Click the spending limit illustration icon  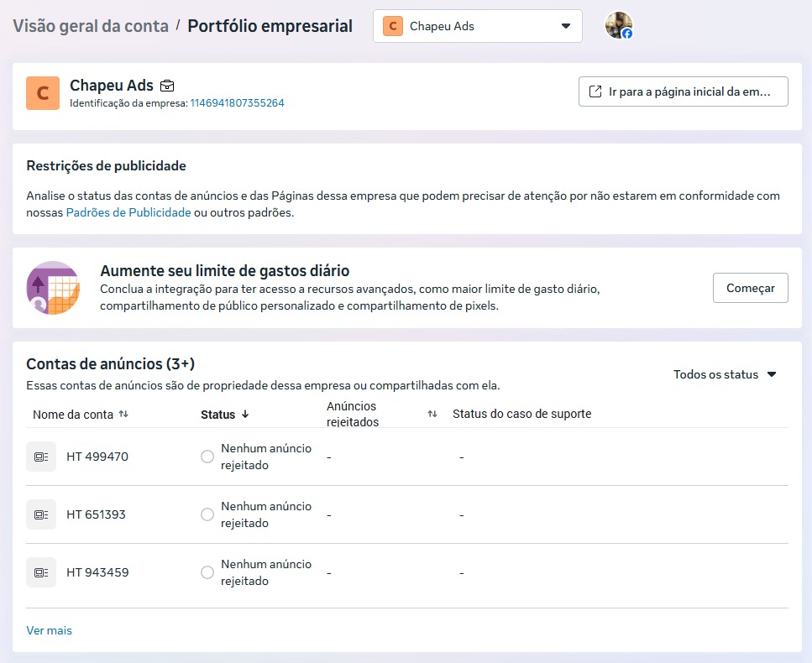point(53,288)
